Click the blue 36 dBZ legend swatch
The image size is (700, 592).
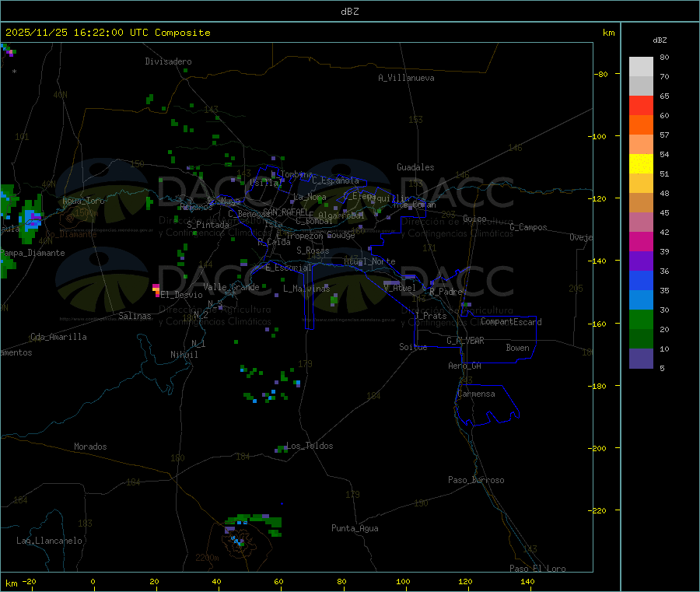click(641, 280)
